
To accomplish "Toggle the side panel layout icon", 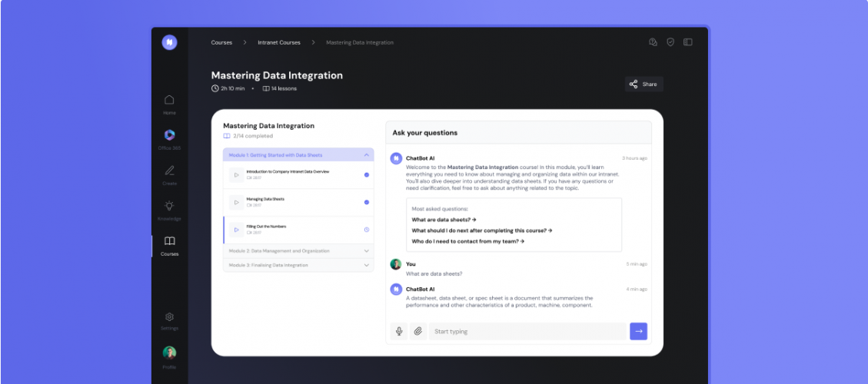I will [687, 42].
